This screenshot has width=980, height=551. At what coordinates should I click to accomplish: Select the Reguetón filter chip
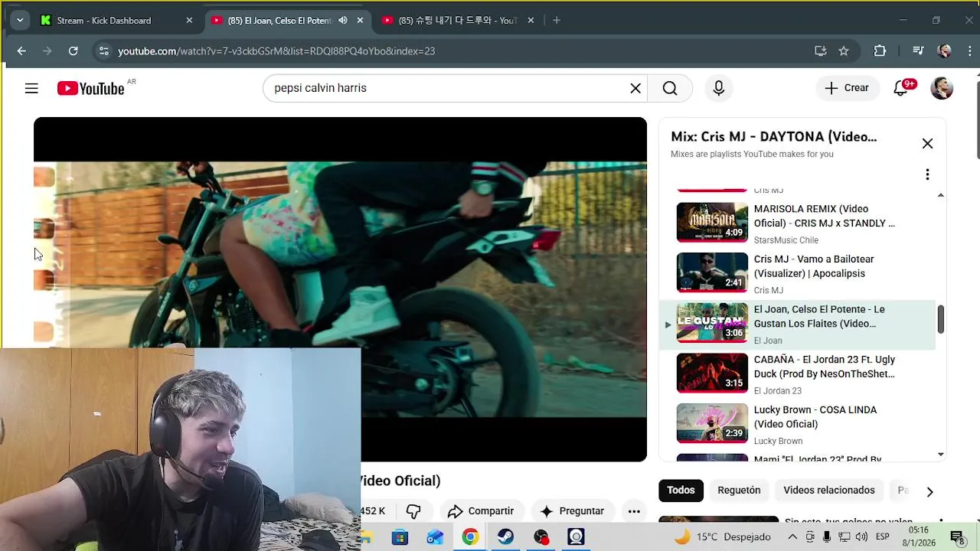pyautogui.click(x=739, y=491)
